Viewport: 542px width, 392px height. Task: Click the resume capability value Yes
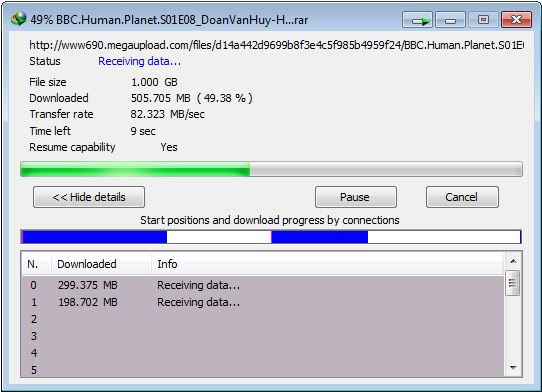pyautogui.click(x=169, y=147)
